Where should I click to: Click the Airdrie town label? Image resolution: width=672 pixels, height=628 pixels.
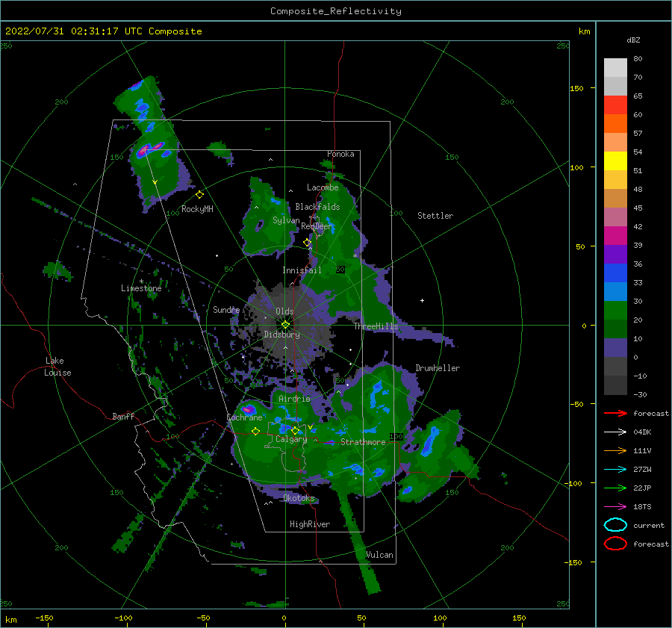pyautogui.click(x=294, y=399)
